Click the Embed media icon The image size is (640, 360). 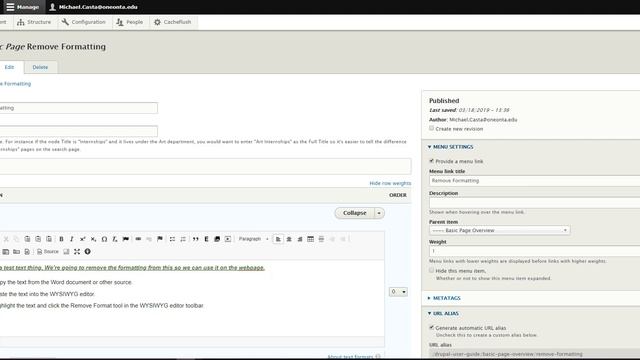tap(228, 239)
